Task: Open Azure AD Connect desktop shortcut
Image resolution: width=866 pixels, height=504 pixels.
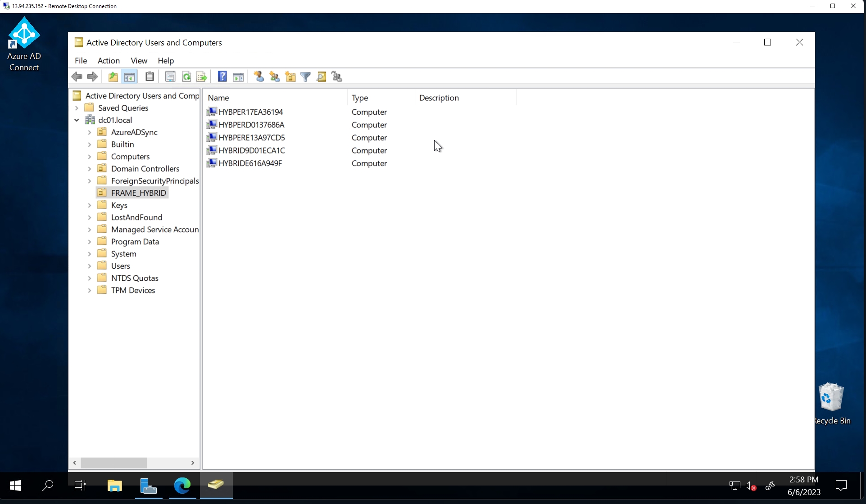Action: click(x=24, y=44)
